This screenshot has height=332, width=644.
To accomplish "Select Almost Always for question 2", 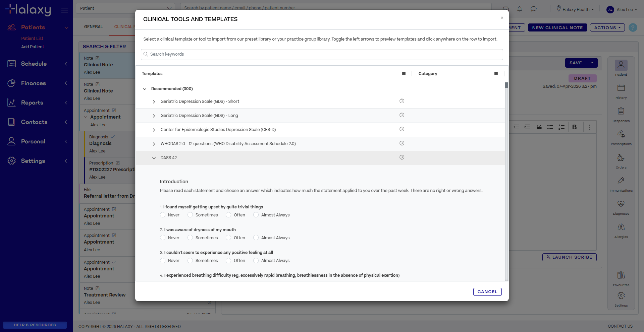I will 256,238.
